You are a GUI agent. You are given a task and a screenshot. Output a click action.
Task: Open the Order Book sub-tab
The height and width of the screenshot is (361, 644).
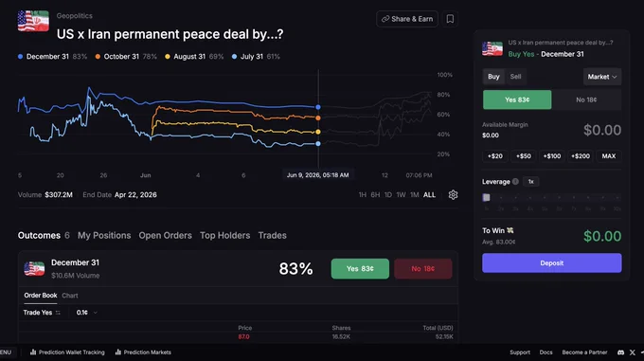click(40, 296)
